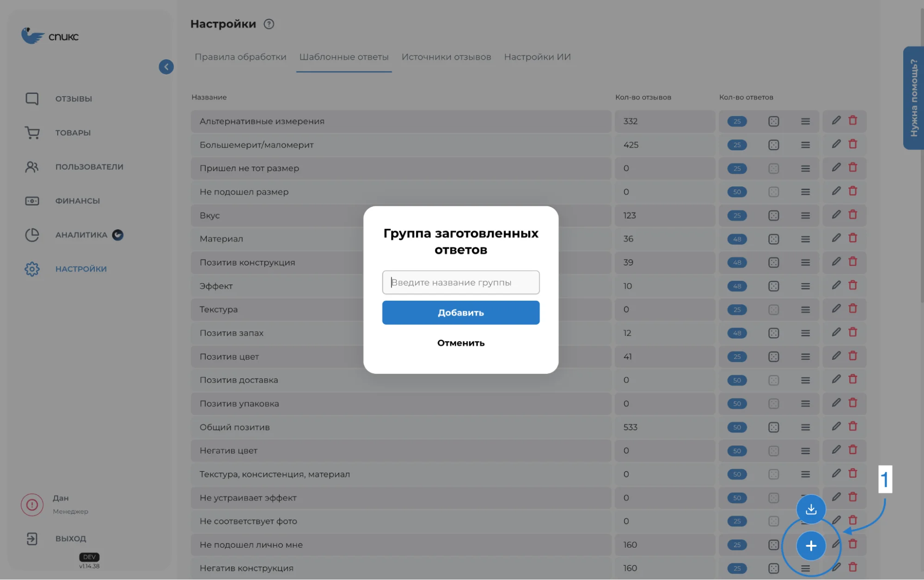Edit the Пришел не тот размер group
This screenshot has height=580, width=924.
[836, 167]
